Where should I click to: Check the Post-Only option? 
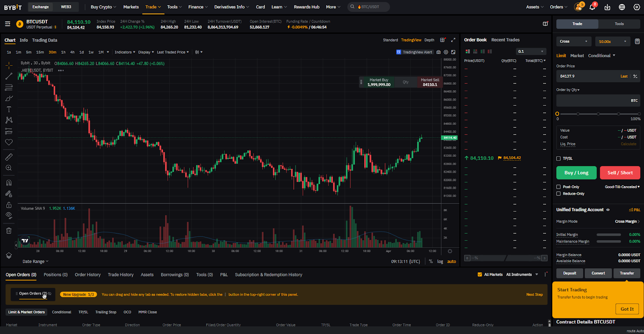pos(558,187)
